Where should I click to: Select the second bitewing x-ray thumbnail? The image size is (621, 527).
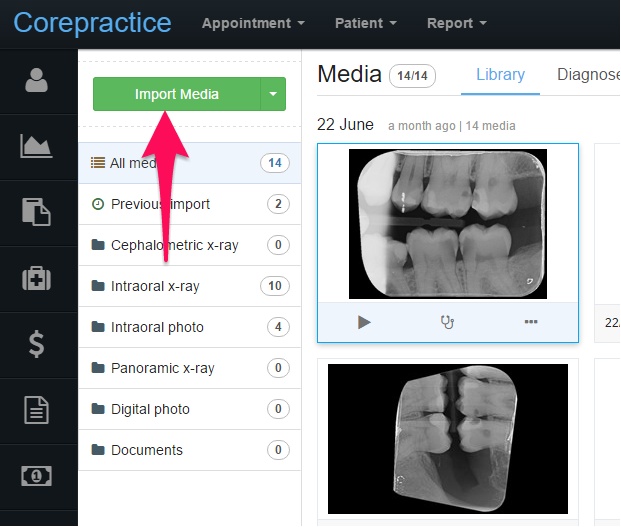[x=448, y=439]
